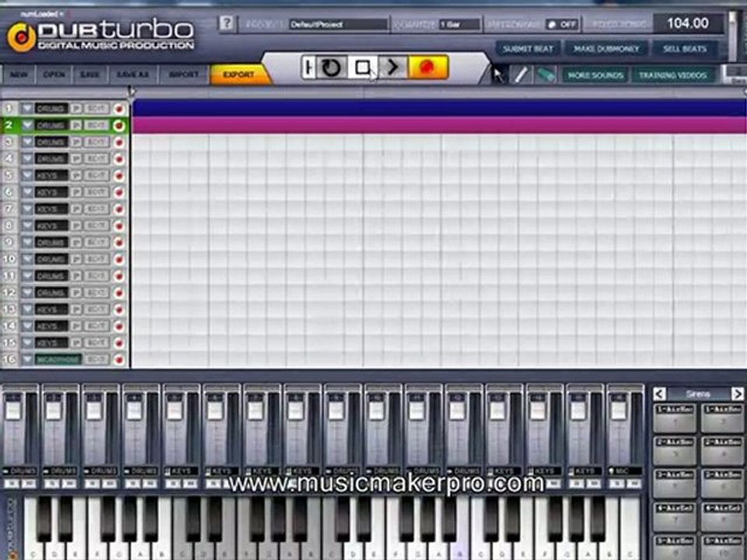Screen dimensions: 747x560
Task: Expand dropdown arrow on track 6
Action: (27, 192)
